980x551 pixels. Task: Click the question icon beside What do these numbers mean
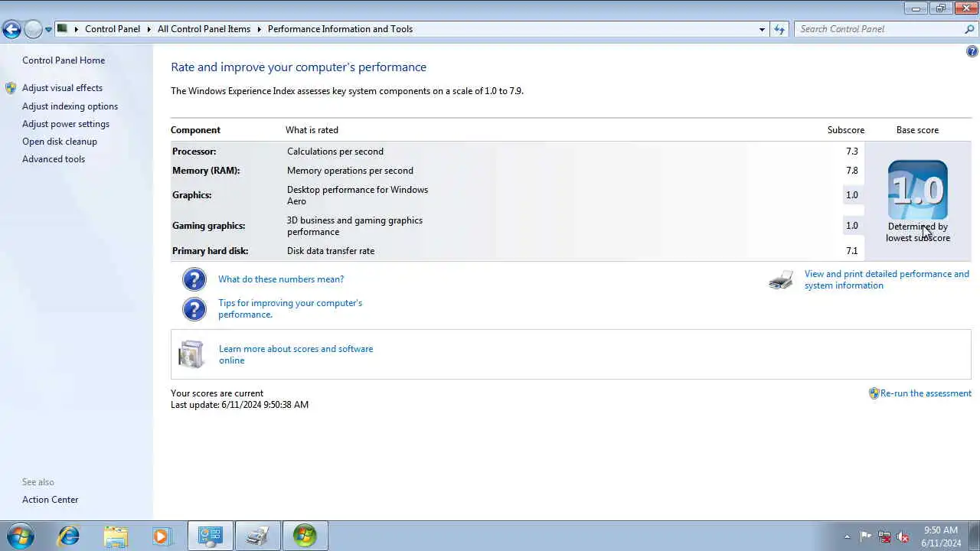[x=194, y=279]
